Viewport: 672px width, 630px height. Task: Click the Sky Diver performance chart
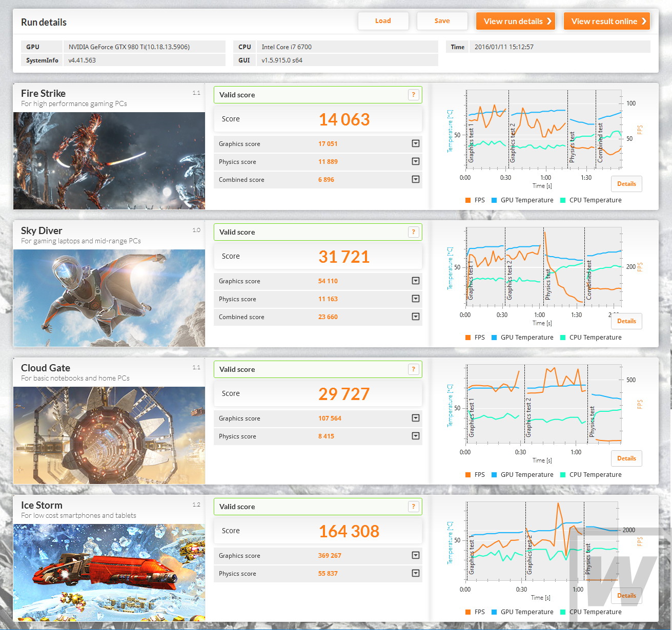coord(544,267)
